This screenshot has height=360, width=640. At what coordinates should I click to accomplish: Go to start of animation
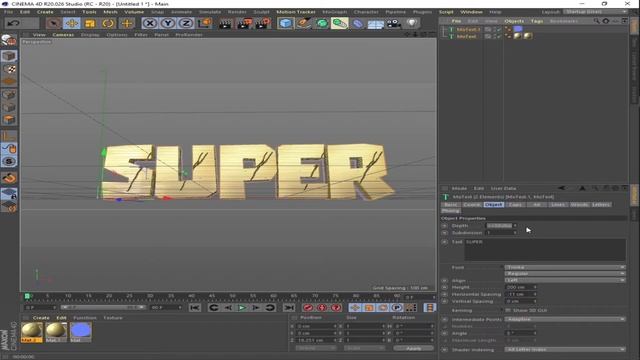194,307
